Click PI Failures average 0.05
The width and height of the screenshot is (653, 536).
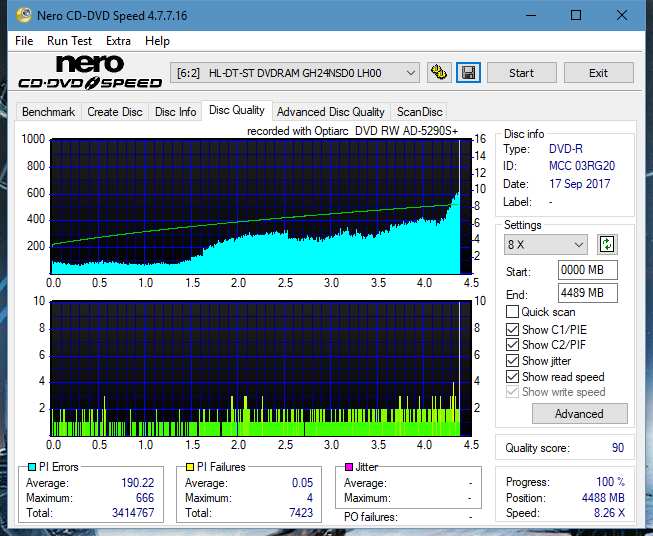coord(302,483)
